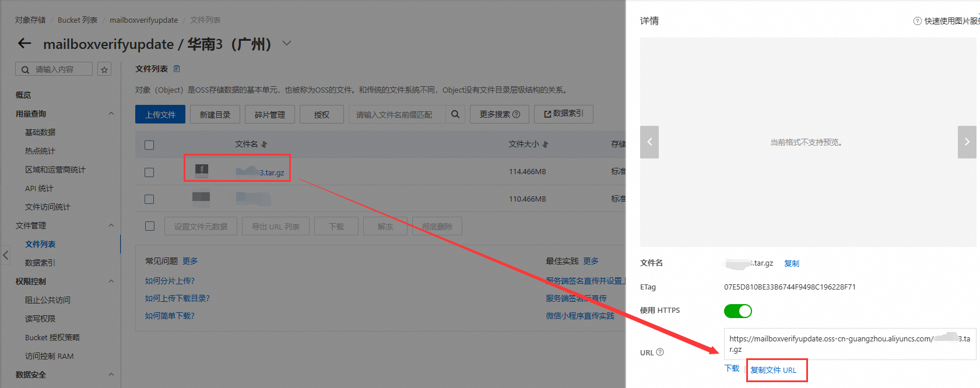Click the previous preview arrow in details
980x388 pixels.
point(649,142)
